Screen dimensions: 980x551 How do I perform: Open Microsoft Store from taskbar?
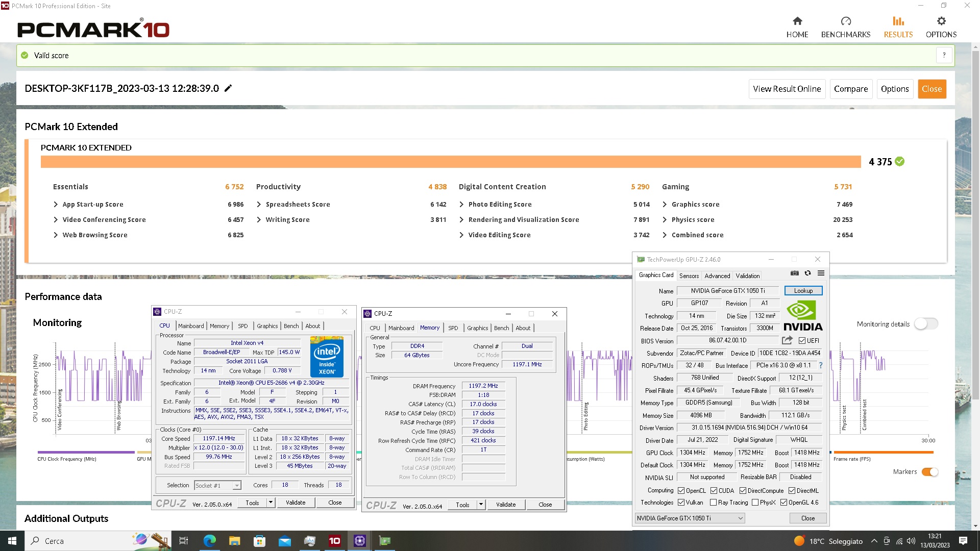point(259,541)
